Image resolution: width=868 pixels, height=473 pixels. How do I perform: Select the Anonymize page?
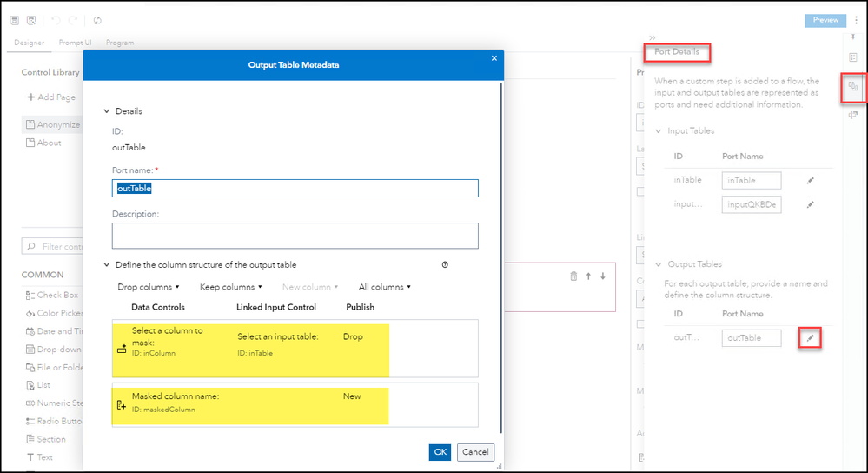tap(53, 124)
